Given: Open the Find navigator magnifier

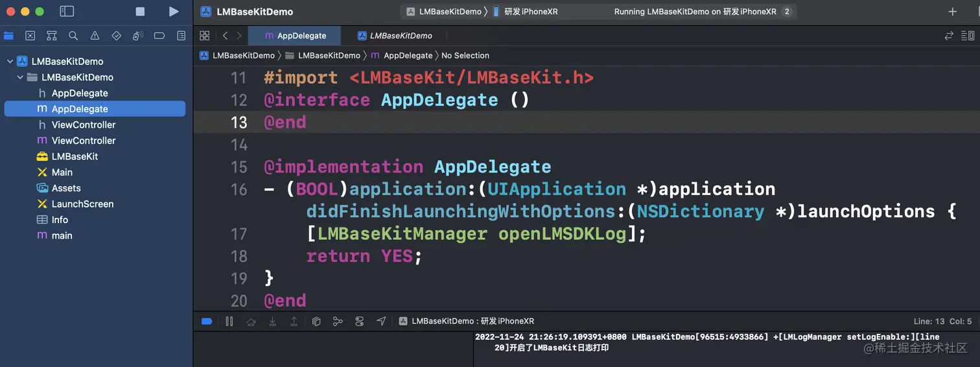Looking at the screenshot, I should (x=73, y=36).
